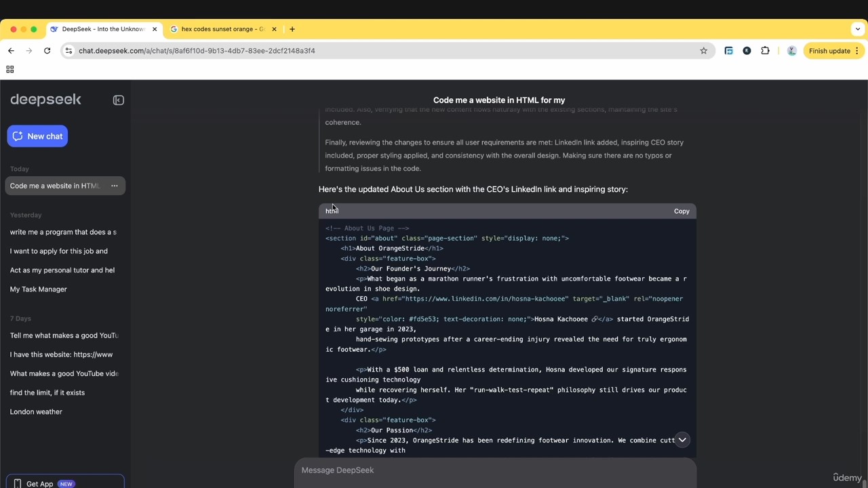Open the blue extension icon in toolbar

pos(728,51)
